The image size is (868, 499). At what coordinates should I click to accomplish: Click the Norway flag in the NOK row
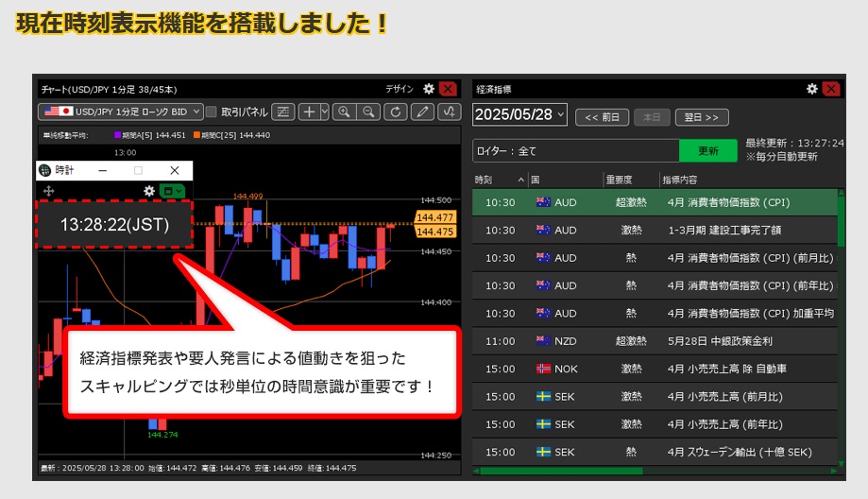(544, 369)
